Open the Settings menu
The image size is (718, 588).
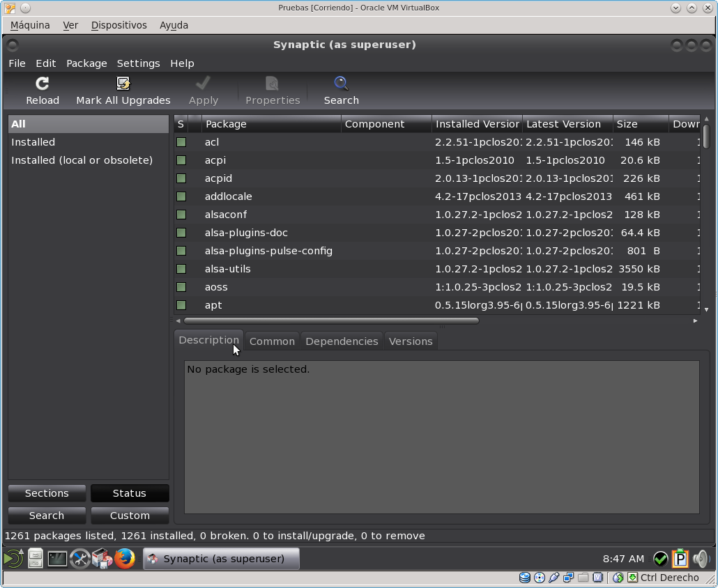tap(138, 63)
